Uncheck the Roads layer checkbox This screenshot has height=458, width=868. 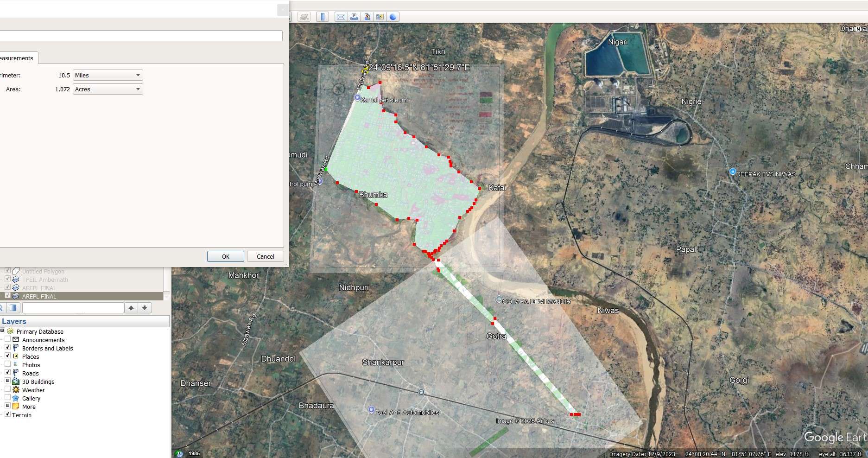point(7,373)
